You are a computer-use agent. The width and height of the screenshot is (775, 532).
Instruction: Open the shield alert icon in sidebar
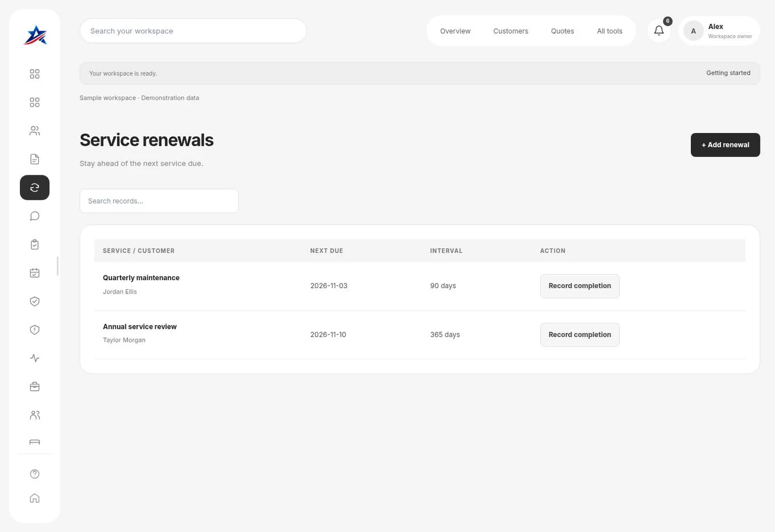coord(35,330)
